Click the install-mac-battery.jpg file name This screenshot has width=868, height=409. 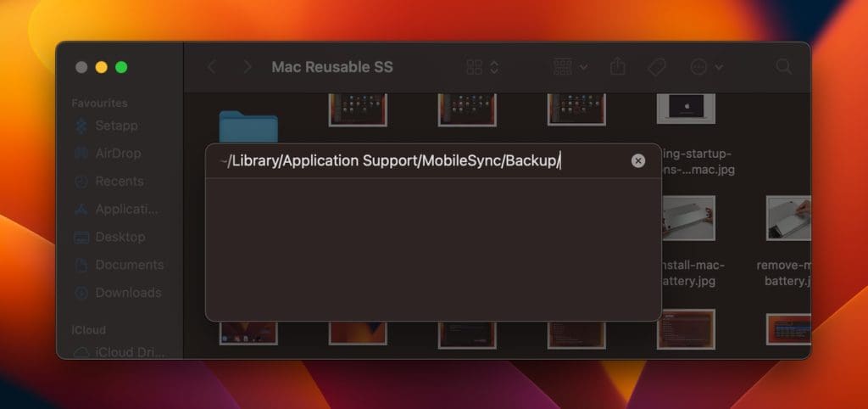(x=693, y=272)
